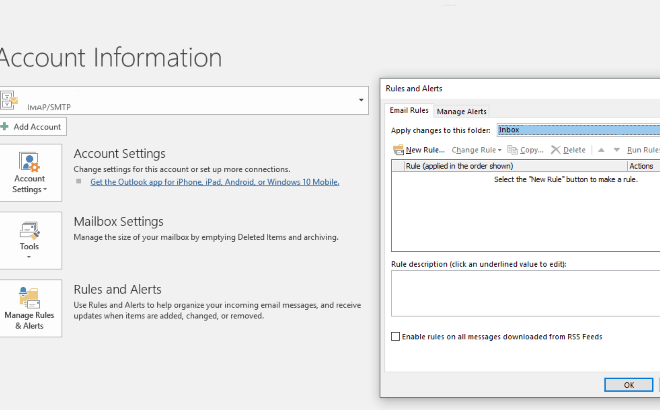Click the Manage Rules & Alerts icon
660x410 pixels.
click(x=30, y=298)
